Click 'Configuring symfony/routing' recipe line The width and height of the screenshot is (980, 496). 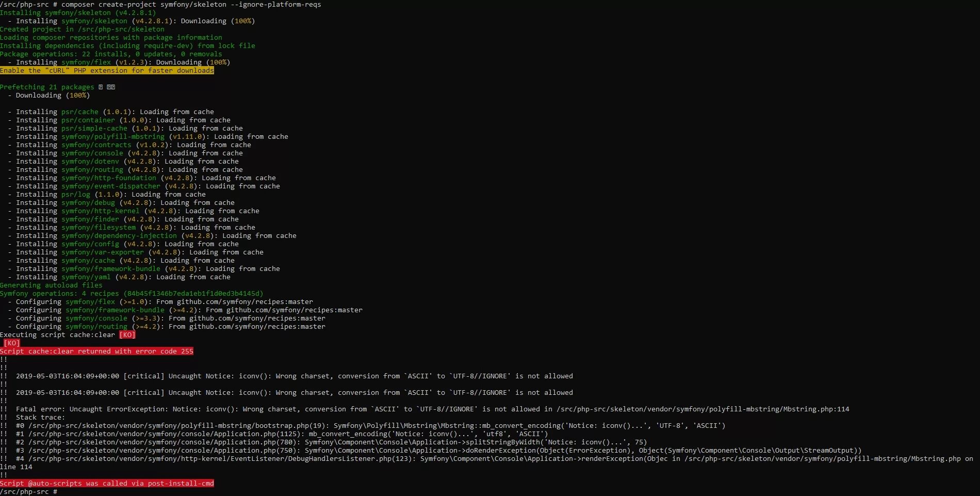coord(167,326)
